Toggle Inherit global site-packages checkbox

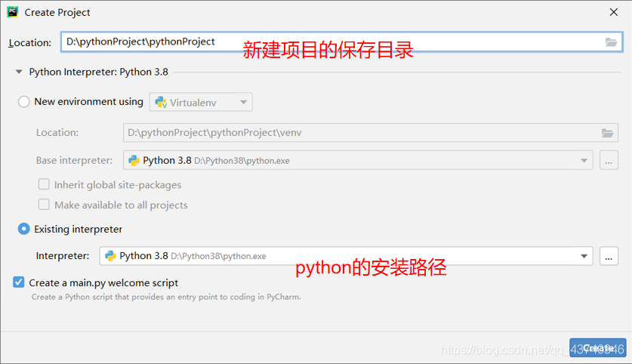[x=44, y=184]
